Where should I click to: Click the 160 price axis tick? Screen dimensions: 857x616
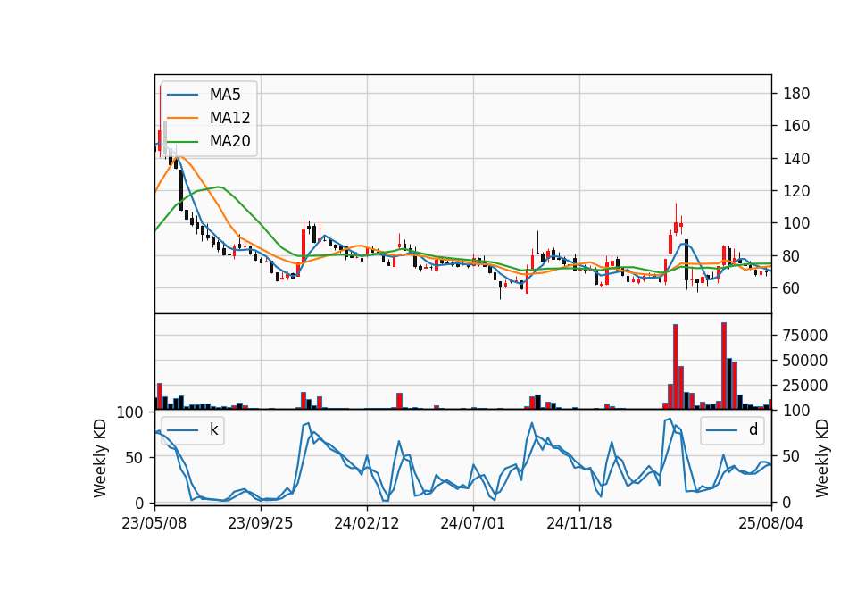(796, 126)
